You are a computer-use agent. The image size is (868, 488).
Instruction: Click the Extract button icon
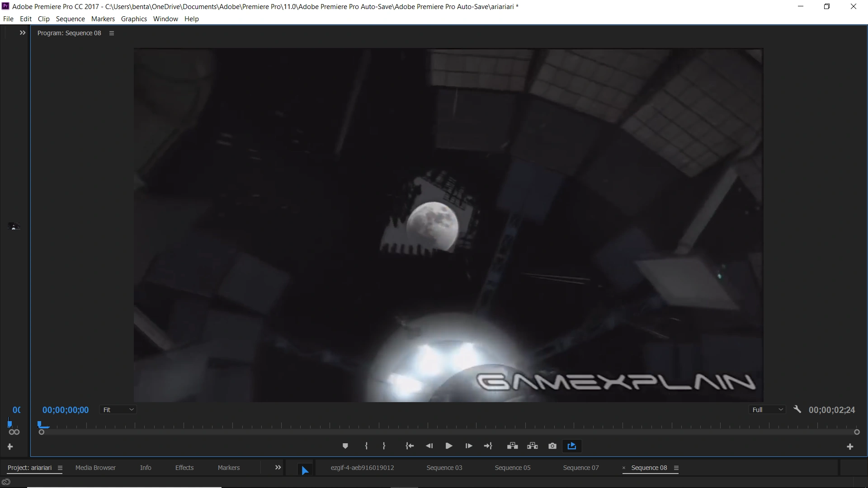point(532,446)
